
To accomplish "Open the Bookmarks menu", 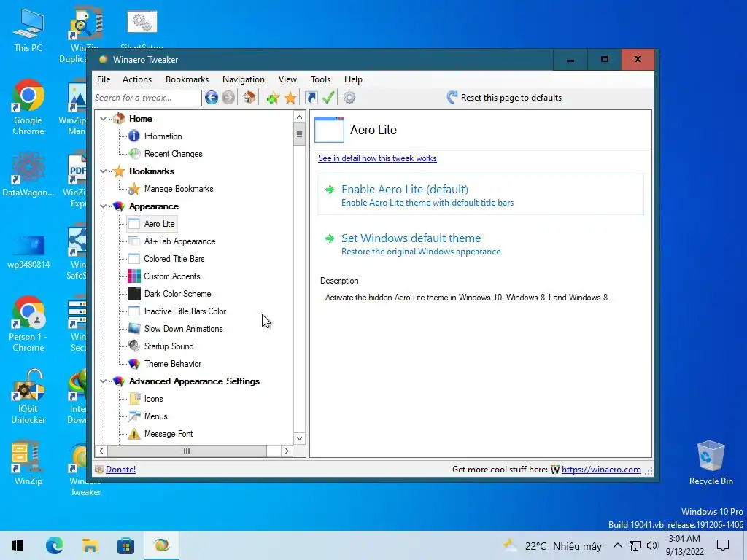I will pyautogui.click(x=187, y=79).
